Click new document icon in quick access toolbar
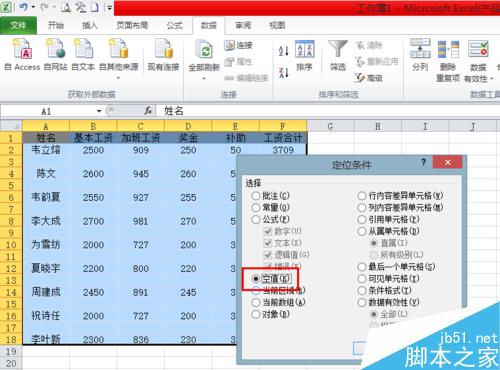500x370 pixels. [95, 7]
